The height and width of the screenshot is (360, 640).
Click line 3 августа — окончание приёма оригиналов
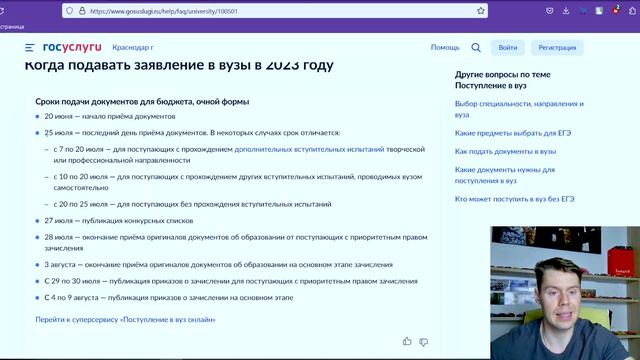pos(218,265)
